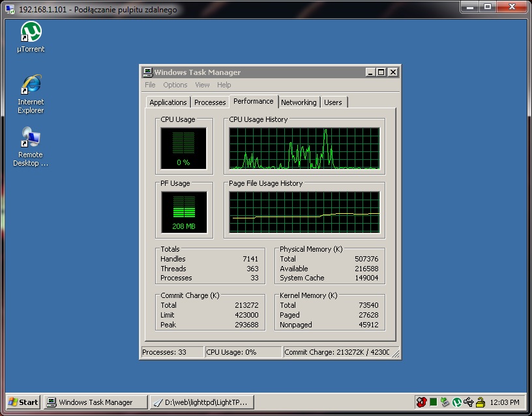Click status bar 'CPU Usage: 0%' entry
Screen dimensions: 532x416
point(243,352)
